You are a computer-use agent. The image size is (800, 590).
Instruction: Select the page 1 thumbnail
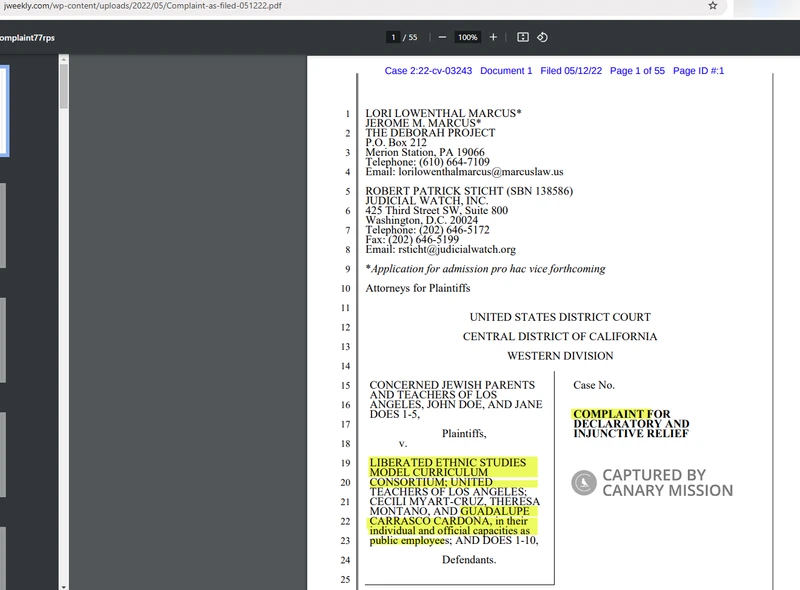4,111
